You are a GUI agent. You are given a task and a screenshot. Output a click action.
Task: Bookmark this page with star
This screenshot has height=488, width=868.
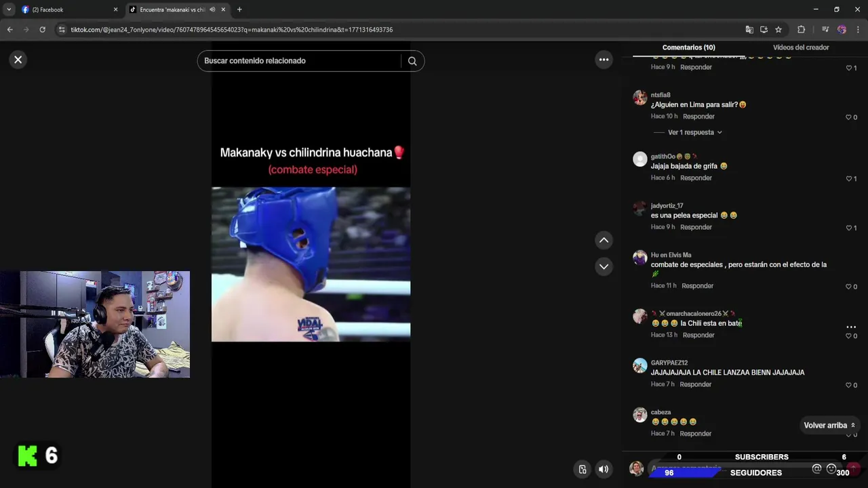pyautogui.click(x=778, y=30)
